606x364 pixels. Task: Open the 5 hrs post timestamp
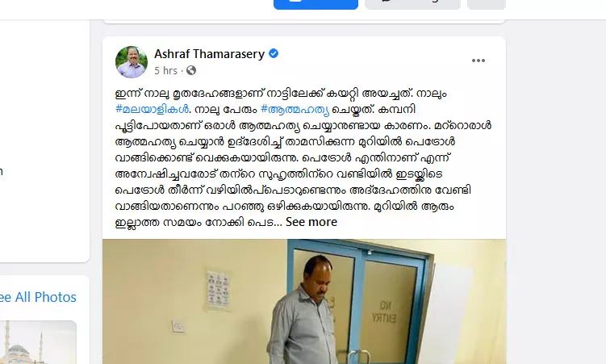(165, 71)
